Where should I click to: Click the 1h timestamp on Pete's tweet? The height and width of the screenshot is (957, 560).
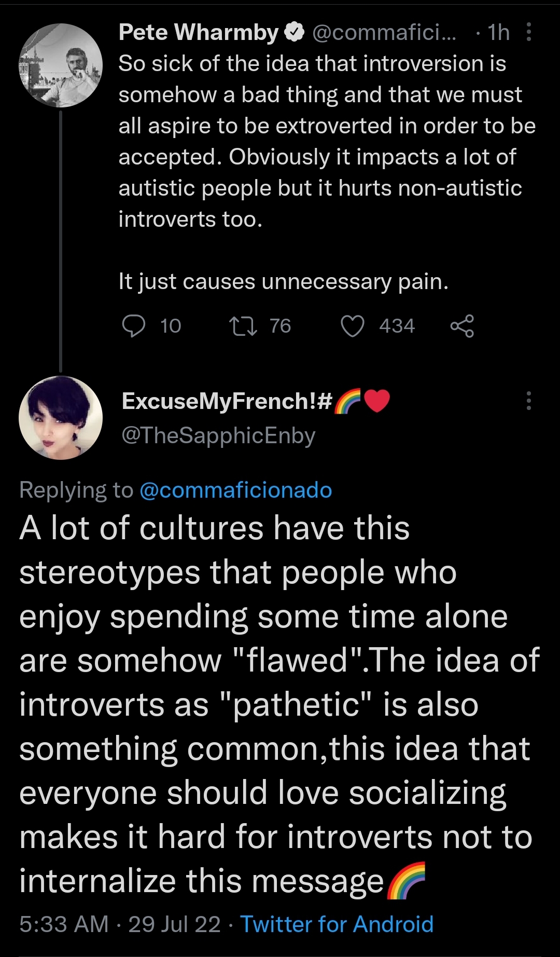pos(498,33)
